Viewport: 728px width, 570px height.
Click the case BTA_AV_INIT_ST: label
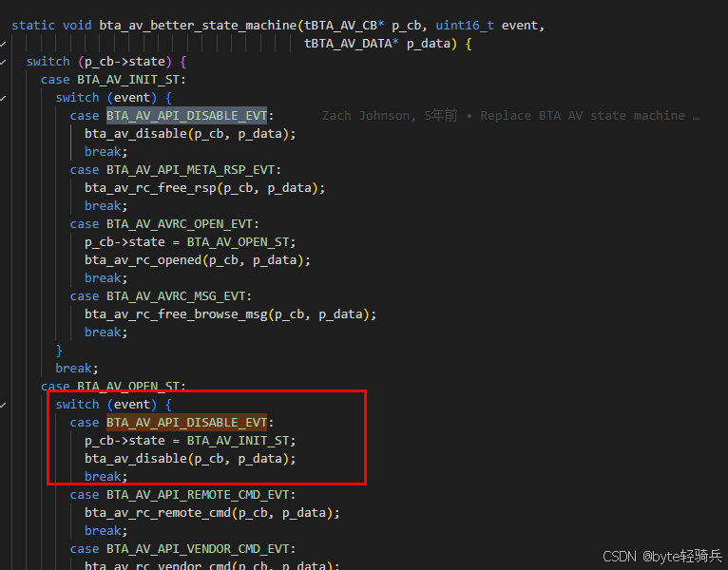(113, 80)
